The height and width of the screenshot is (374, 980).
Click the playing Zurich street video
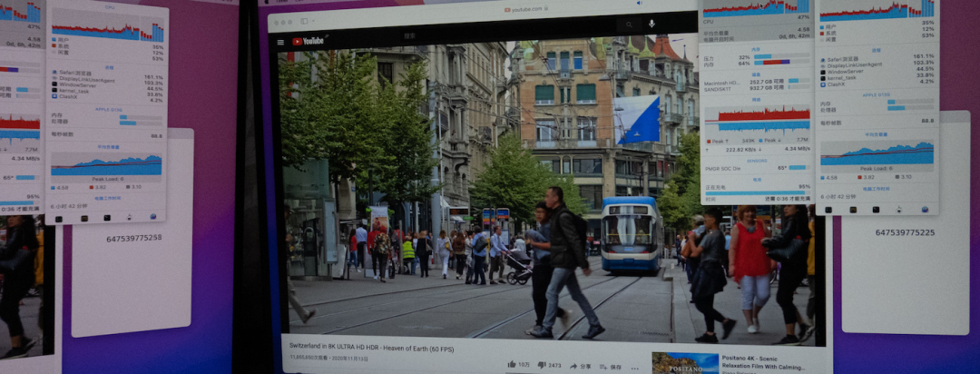click(x=550, y=188)
